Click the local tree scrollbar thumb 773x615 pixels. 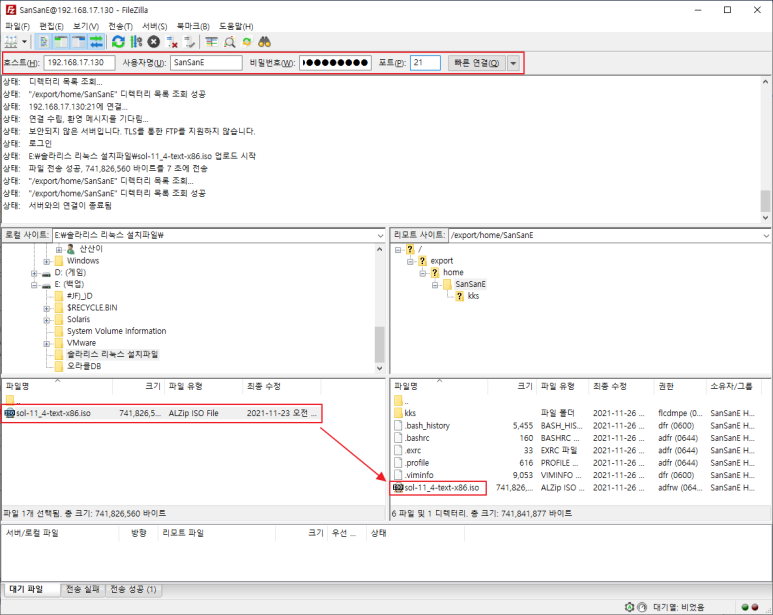pyautogui.click(x=380, y=344)
